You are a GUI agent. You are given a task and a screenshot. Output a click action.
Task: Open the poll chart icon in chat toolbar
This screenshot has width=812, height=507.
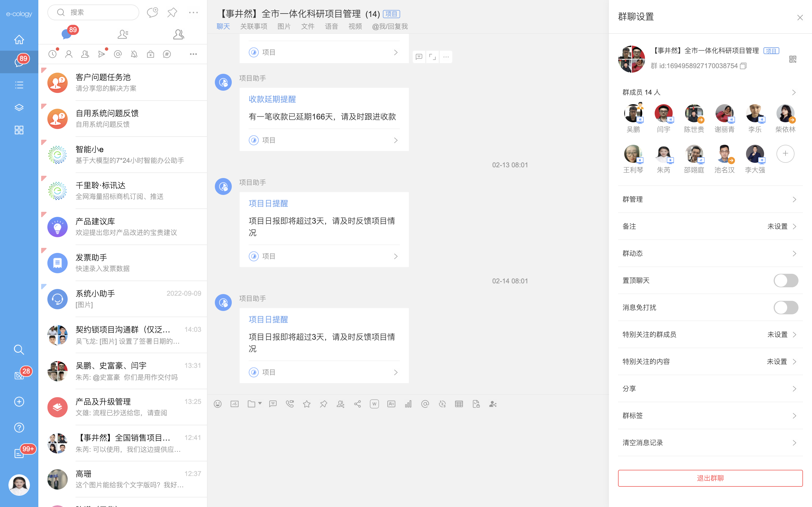(408, 404)
